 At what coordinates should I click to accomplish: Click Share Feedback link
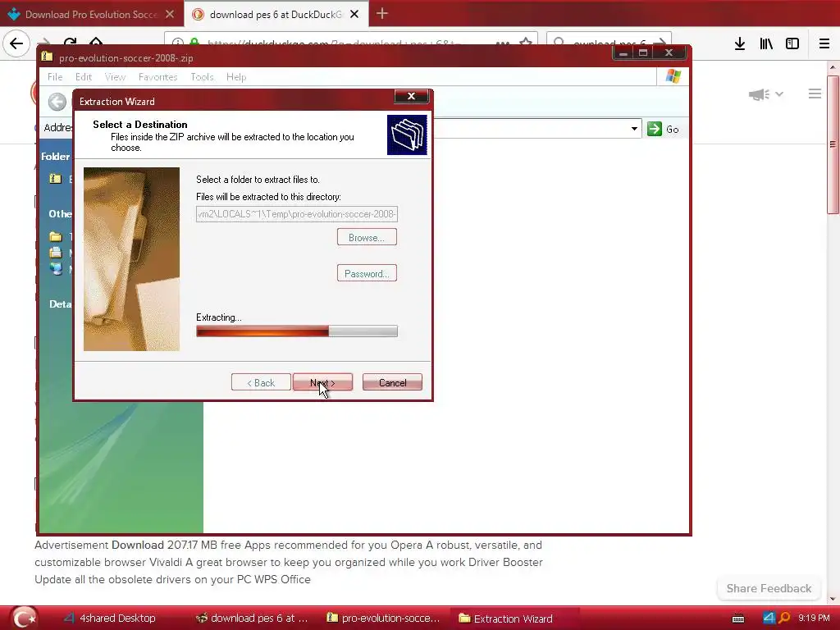pyautogui.click(x=769, y=588)
